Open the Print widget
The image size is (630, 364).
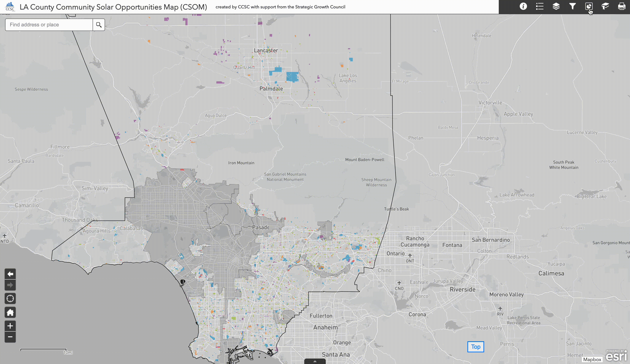[621, 7]
